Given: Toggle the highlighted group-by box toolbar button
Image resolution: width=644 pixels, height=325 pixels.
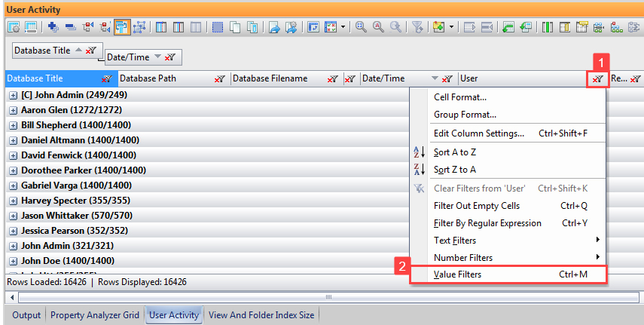Looking at the screenshot, I should [122, 27].
